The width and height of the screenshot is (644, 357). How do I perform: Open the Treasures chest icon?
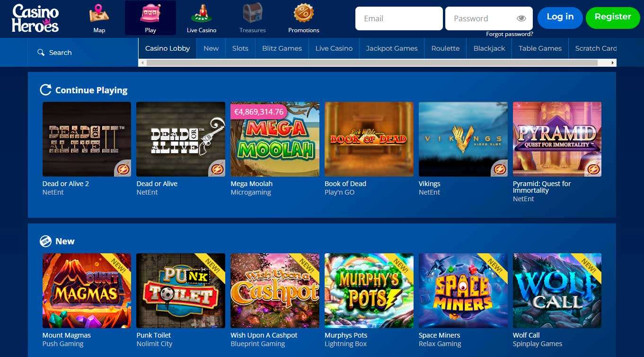253,13
